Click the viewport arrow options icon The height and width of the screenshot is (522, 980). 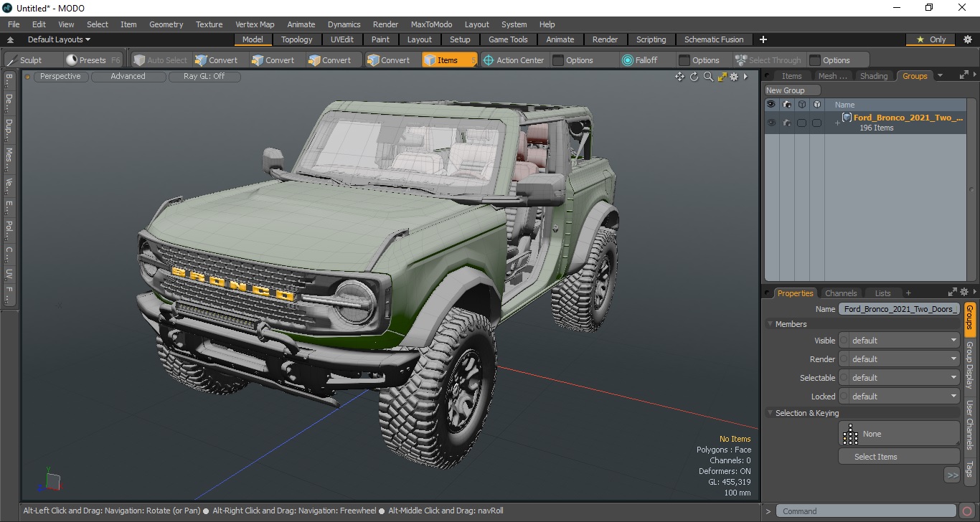coord(745,77)
